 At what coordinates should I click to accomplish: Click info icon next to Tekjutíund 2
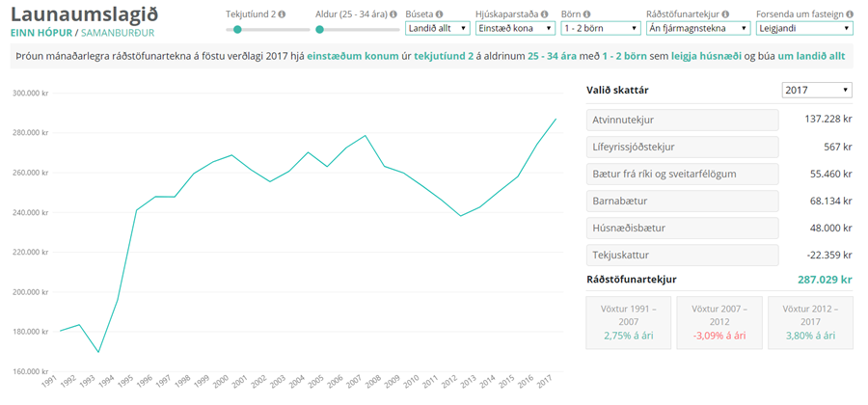283,14
